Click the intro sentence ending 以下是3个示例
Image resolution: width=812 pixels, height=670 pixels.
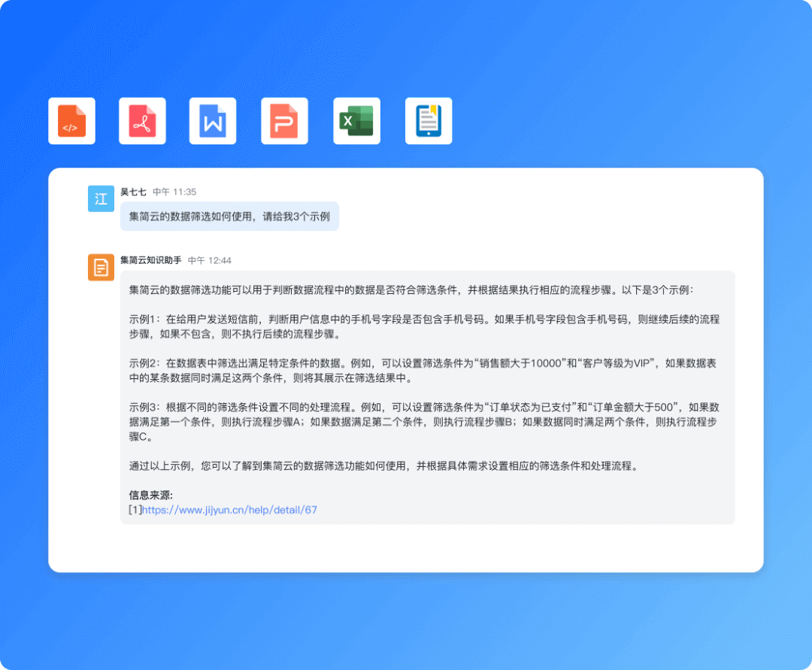click(x=411, y=290)
